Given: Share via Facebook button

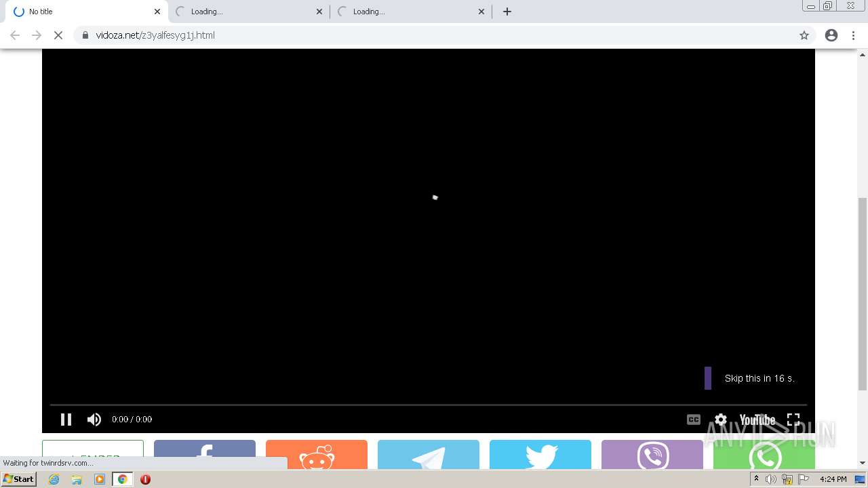Looking at the screenshot, I should 205,455.
